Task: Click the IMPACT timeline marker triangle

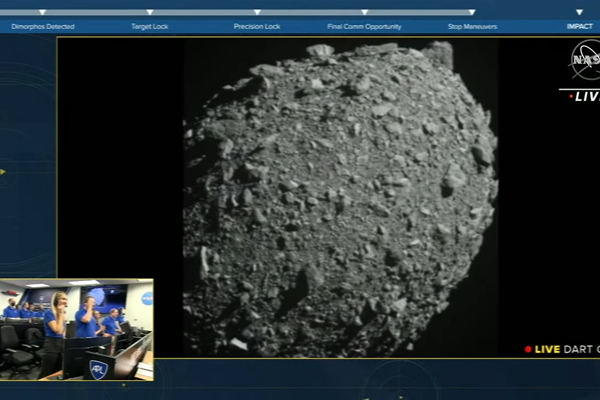Action: point(580,13)
